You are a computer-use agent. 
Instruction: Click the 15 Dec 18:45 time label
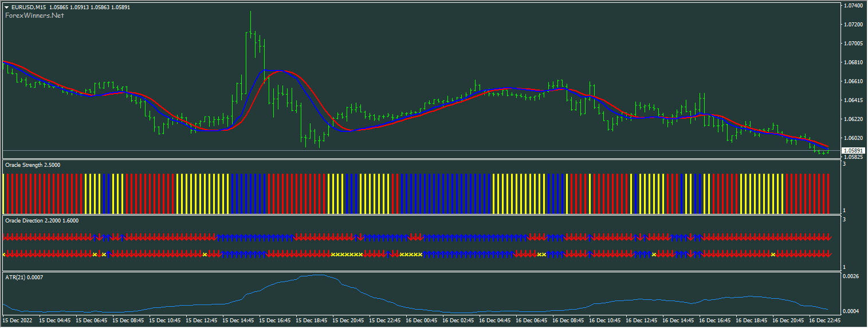[x=312, y=320]
